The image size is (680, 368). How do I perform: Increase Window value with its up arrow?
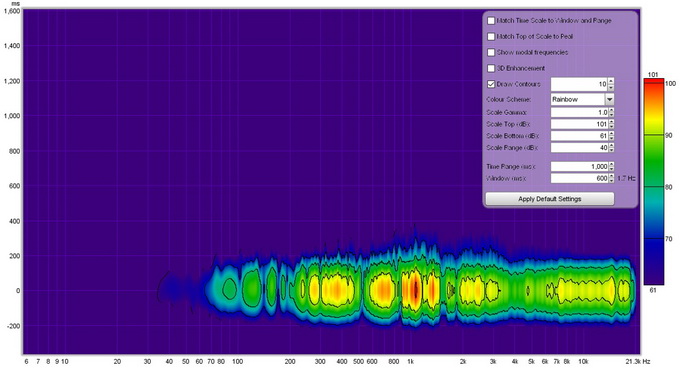(x=611, y=176)
